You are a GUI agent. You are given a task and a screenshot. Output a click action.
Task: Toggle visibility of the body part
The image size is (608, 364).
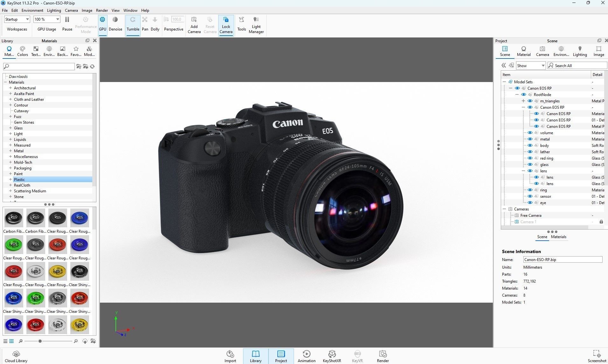pos(530,146)
